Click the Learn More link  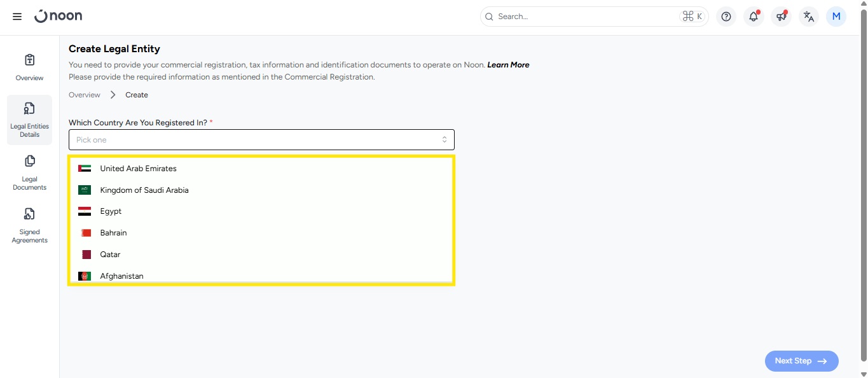click(508, 65)
